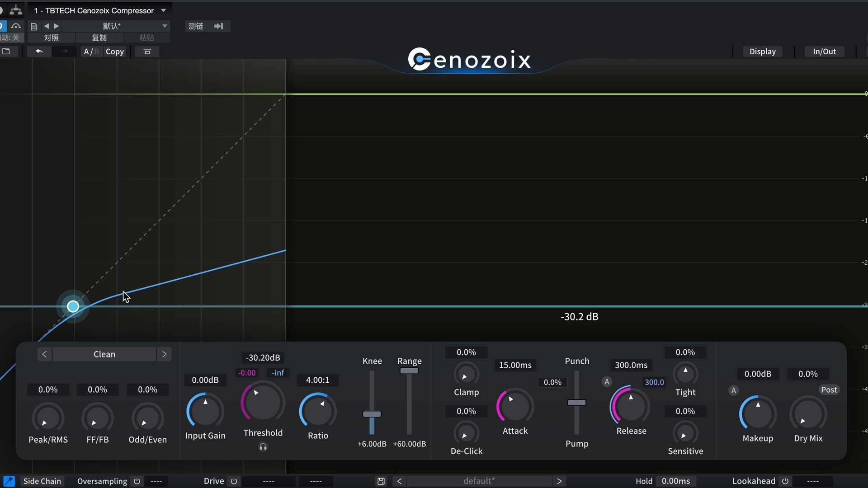Click the Makeup knob
The height and width of the screenshot is (488, 868).
coord(758,413)
